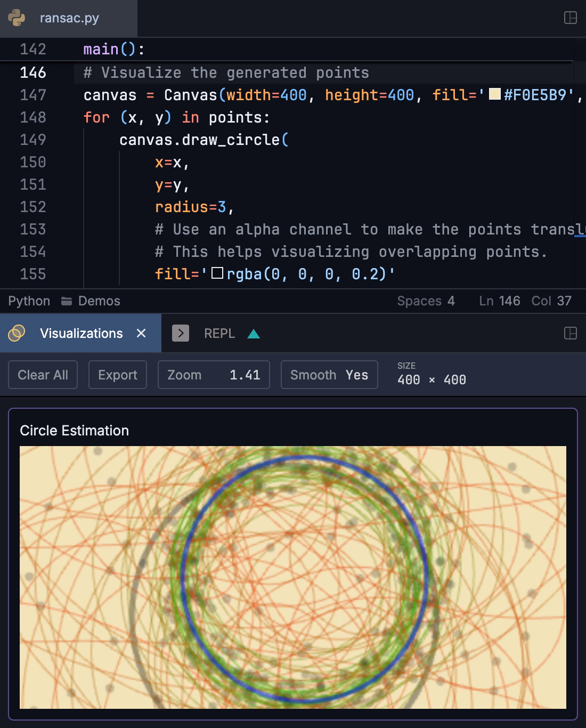Click the Circle Estimation title
586x728 pixels.
point(74,431)
